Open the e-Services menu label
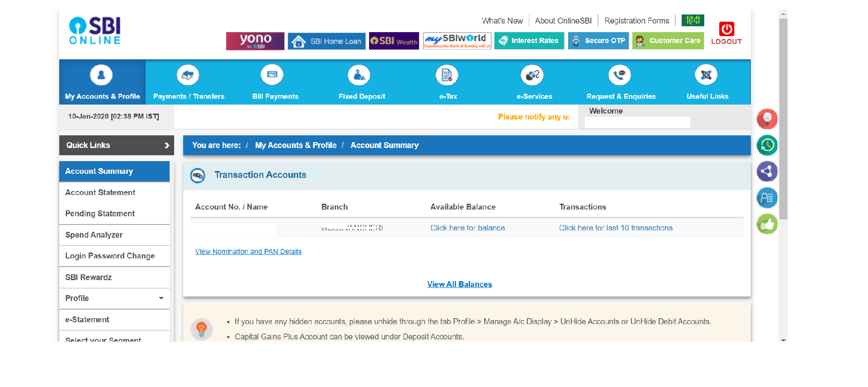The image size is (868, 387). point(534,96)
